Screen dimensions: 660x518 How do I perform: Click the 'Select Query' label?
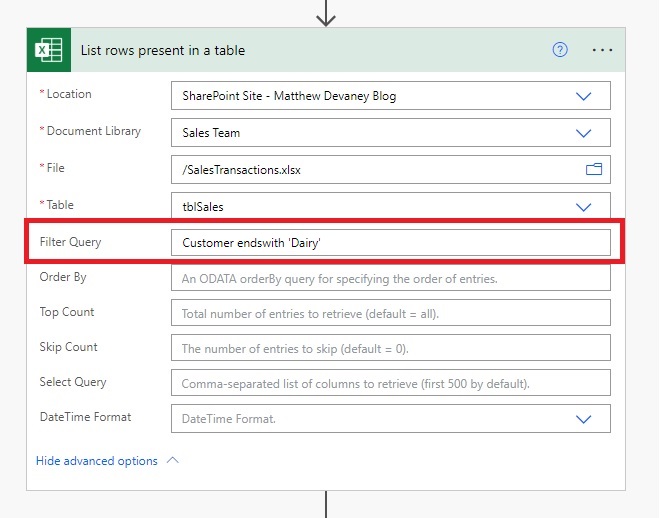pyautogui.click(x=73, y=382)
